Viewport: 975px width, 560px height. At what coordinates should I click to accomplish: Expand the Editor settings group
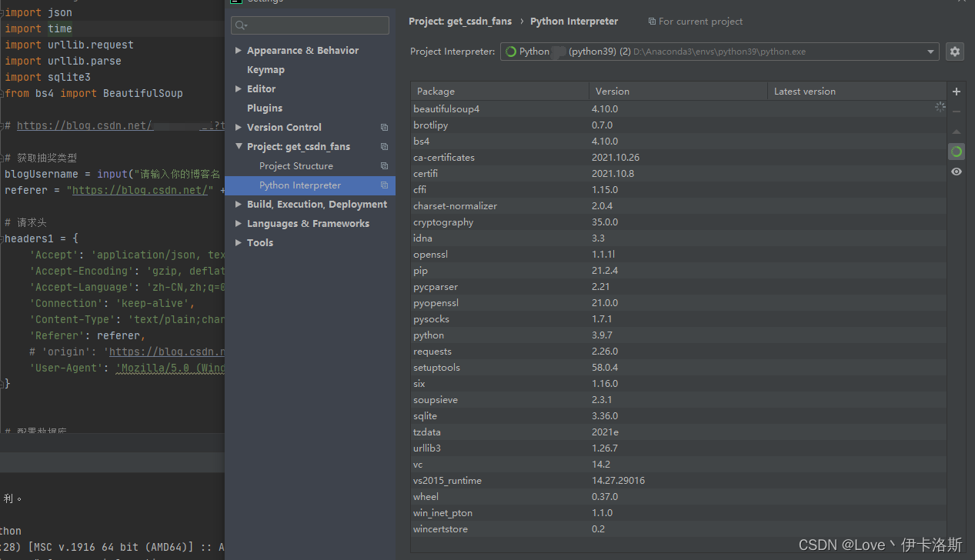(238, 89)
